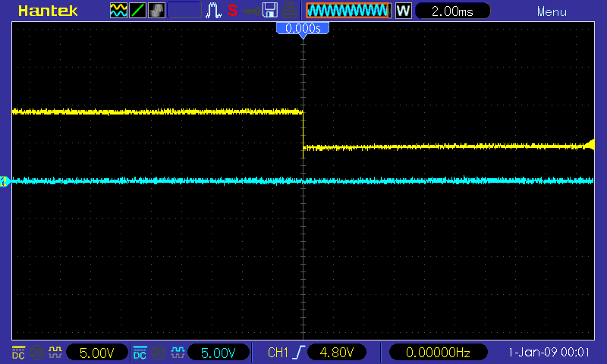Click the 1-Jan-09 00:01 date display
This screenshot has width=607, height=364.
[549, 353]
